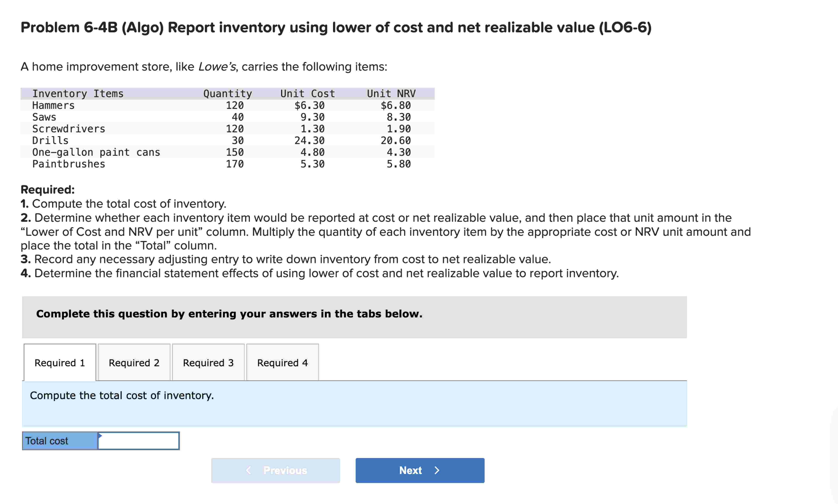Select the Inventory Items column header
Screen dimensions: 838x504
(x=77, y=93)
